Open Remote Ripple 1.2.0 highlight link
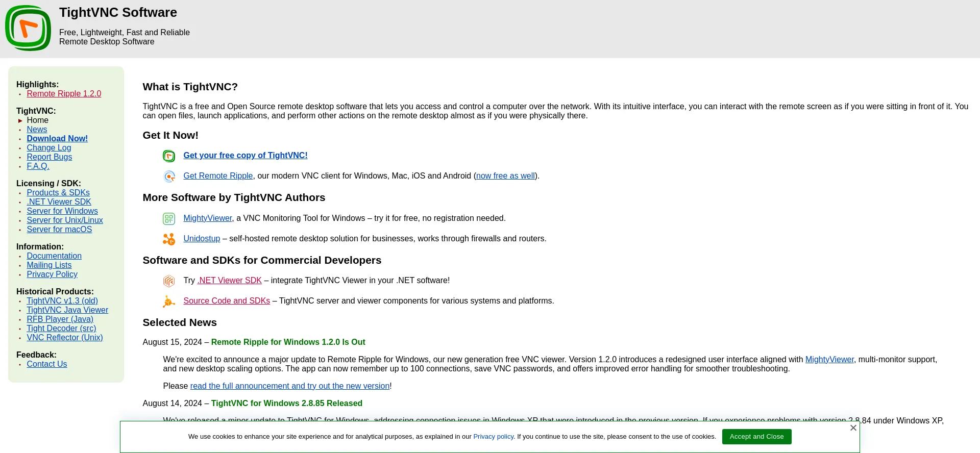980x453 pixels. (x=64, y=94)
